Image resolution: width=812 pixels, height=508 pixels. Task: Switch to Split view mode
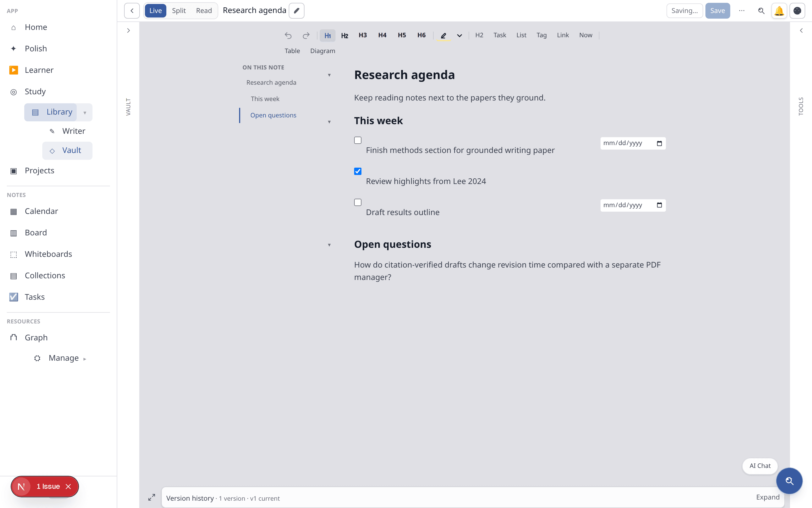[x=179, y=11]
